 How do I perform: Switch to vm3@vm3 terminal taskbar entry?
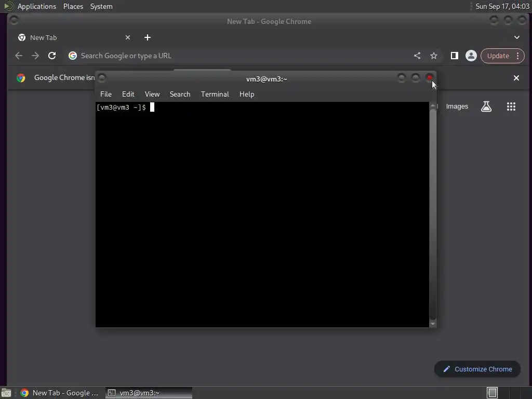point(149,393)
